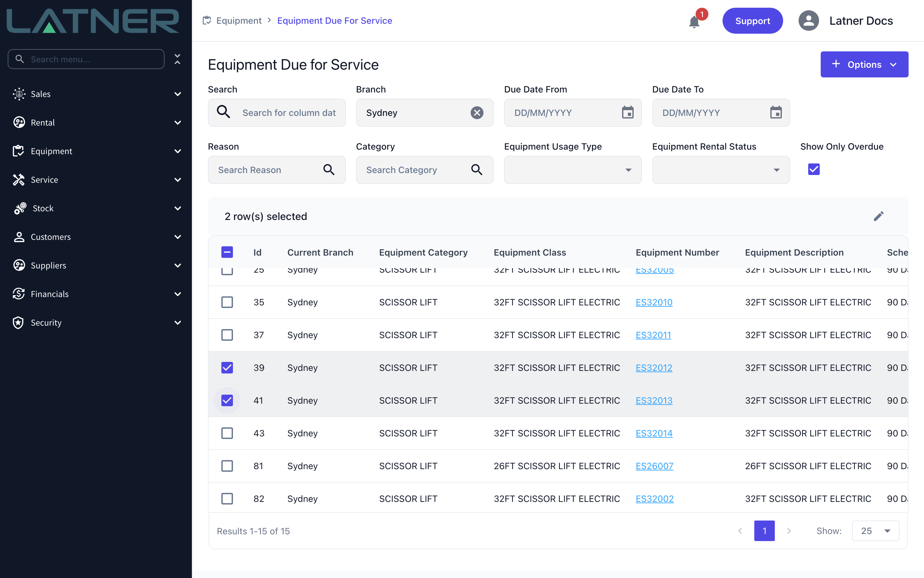Click the Equipment breadcrumb link

tap(239, 20)
